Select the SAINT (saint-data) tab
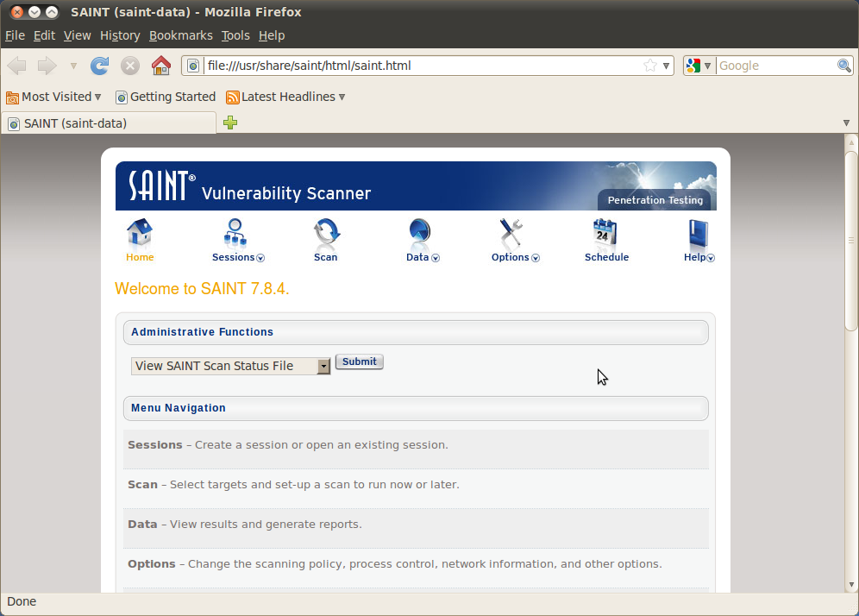 [109, 123]
